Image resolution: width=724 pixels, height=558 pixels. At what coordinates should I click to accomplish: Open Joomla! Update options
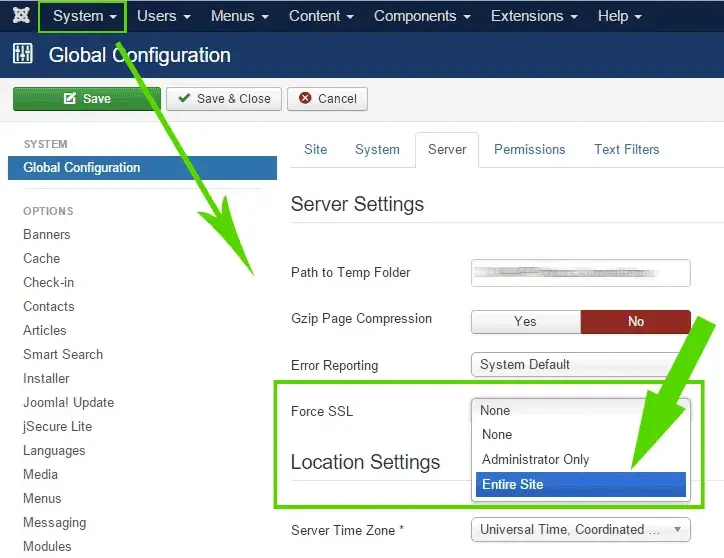tap(68, 403)
